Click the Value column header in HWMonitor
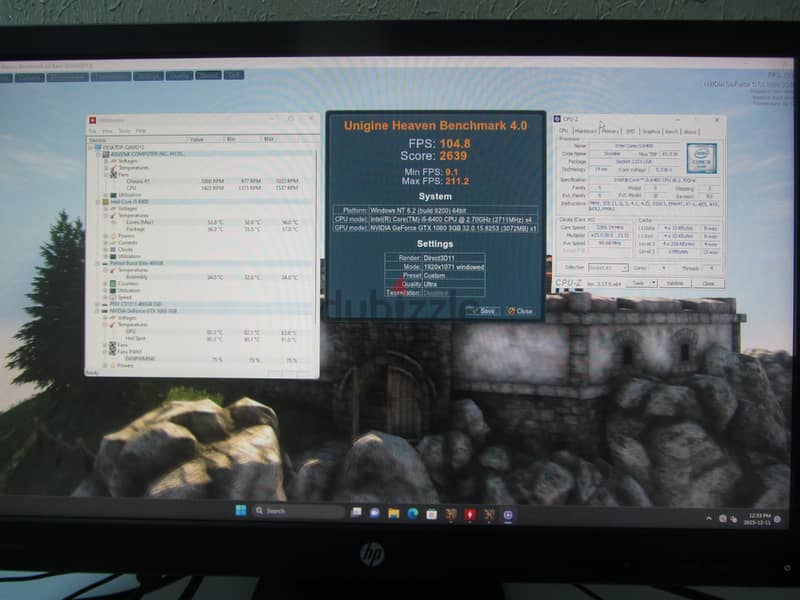The width and height of the screenshot is (800, 600). pyautogui.click(x=206, y=139)
